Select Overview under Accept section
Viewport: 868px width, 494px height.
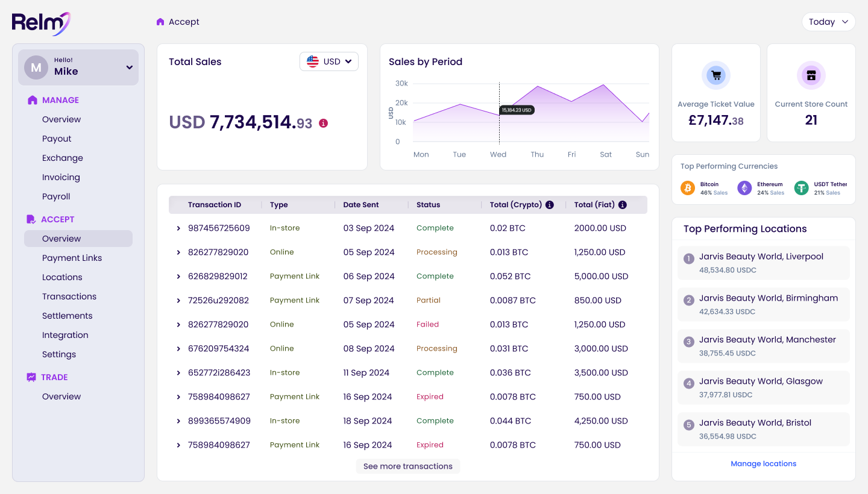click(x=78, y=239)
